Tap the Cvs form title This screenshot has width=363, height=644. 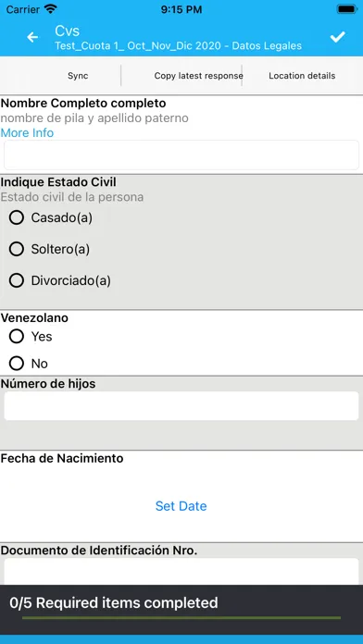(68, 31)
